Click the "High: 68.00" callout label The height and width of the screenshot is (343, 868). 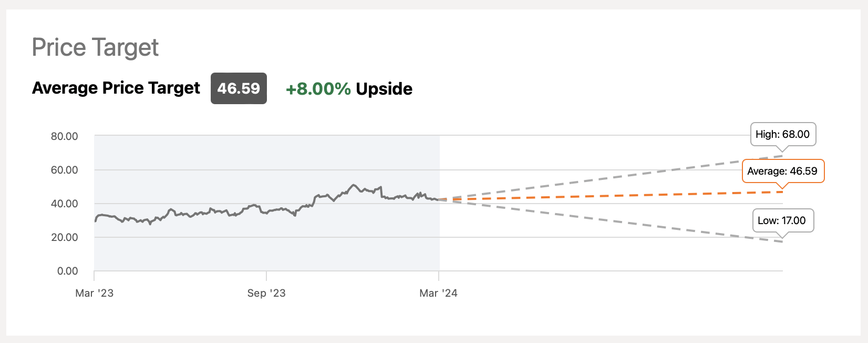782,134
